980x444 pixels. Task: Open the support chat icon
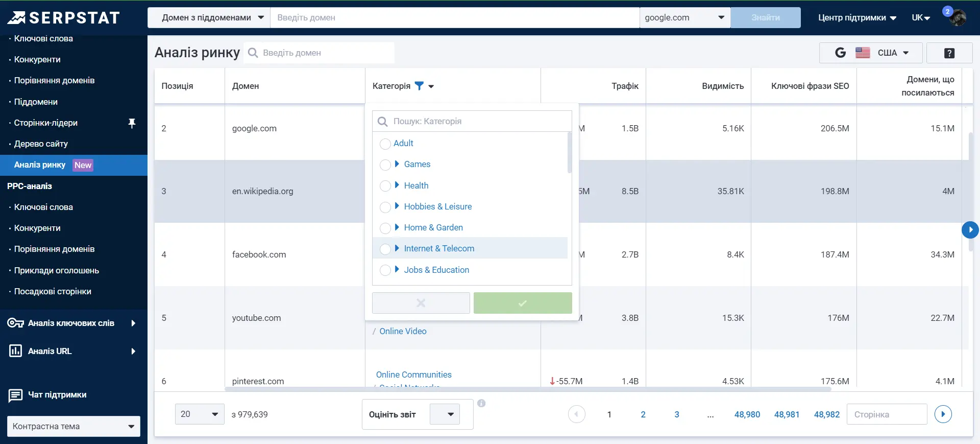15,395
